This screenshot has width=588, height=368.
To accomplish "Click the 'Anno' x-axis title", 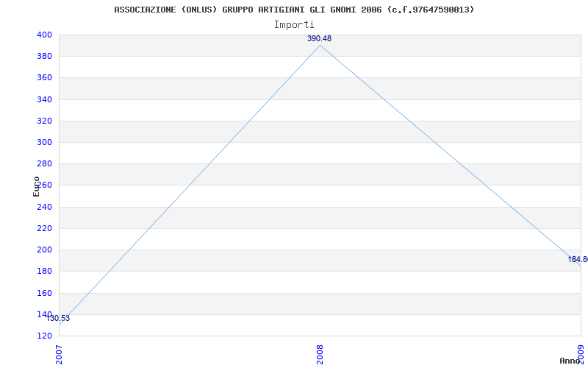I will [x=570, y=361].
